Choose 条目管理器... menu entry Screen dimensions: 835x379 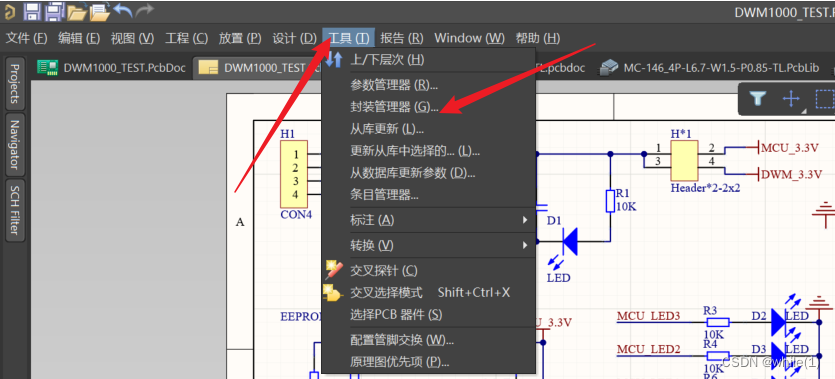pos(428,194)
